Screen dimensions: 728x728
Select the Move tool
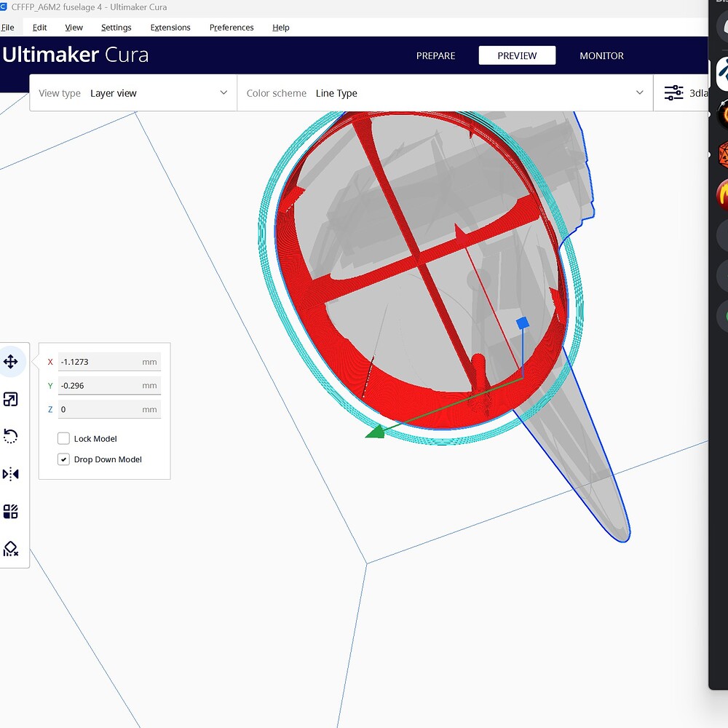pos(11,361)
